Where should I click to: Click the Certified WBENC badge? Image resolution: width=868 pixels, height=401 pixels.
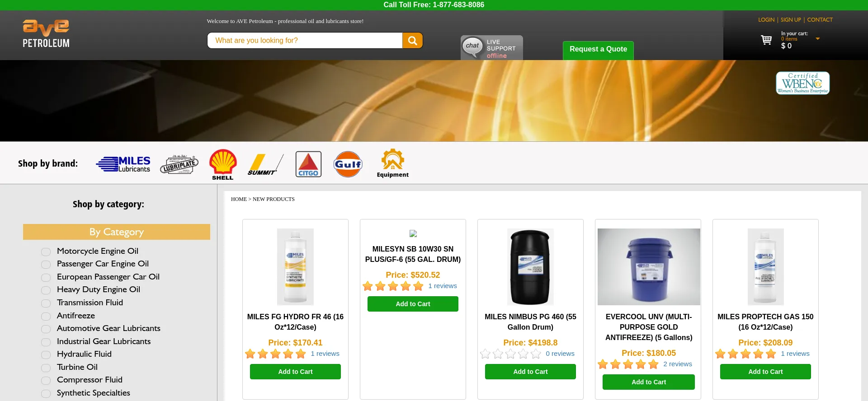pyautogui.click(x=803, y=83)
